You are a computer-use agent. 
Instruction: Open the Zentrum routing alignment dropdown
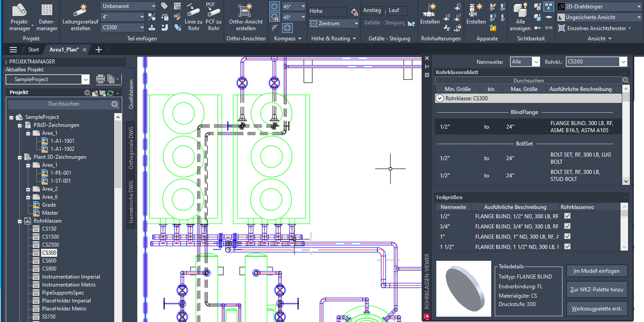(334, 24)
